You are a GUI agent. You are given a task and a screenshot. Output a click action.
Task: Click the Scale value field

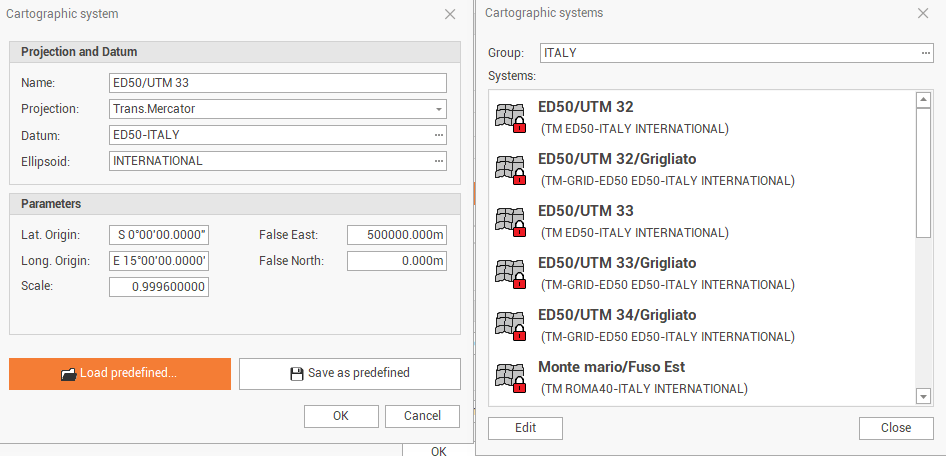pos(159,287)
